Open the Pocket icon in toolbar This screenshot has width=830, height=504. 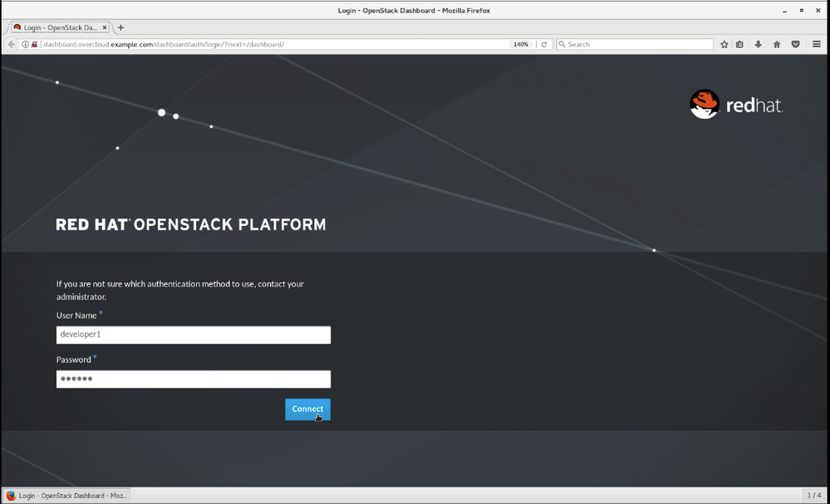(796, 44)
